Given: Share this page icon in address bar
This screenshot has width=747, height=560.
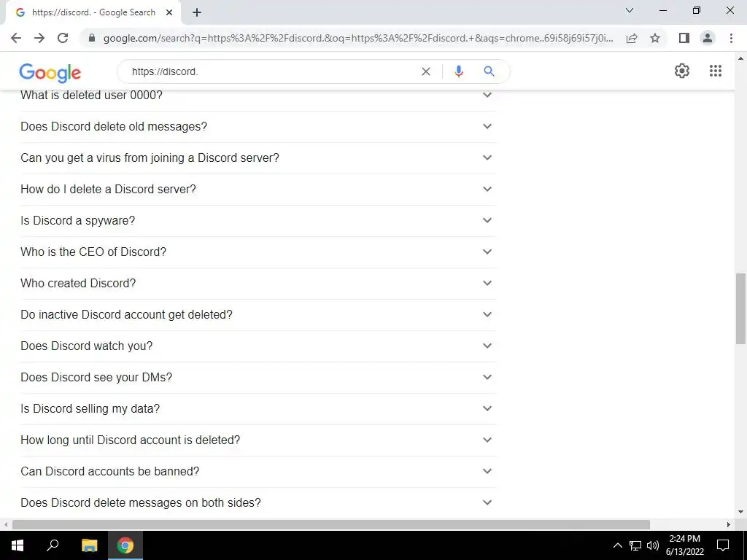Looking at the screenshot, I should pos(632,38).
